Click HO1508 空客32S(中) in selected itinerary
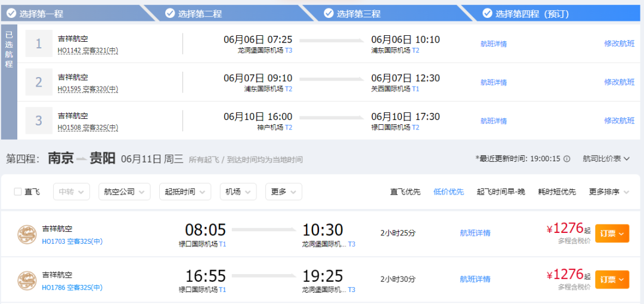This screenshot has width=644, height=304. [88, 128]
